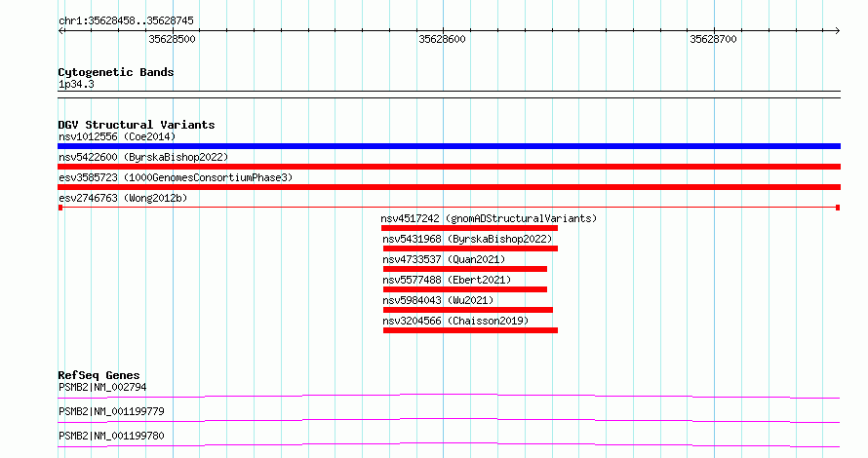Select the red bar under nsv4517242
The width and height of the screenshot is (868, 458).
469,228
